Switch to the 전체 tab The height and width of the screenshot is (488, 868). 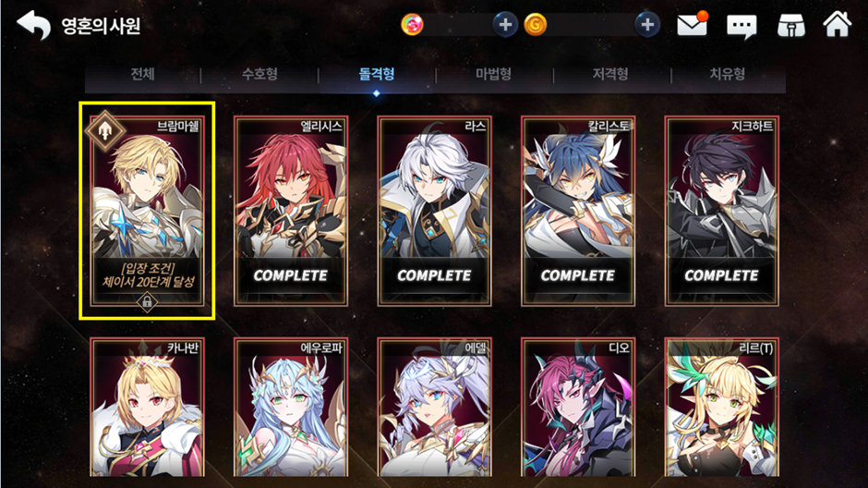tap(143, 74)
